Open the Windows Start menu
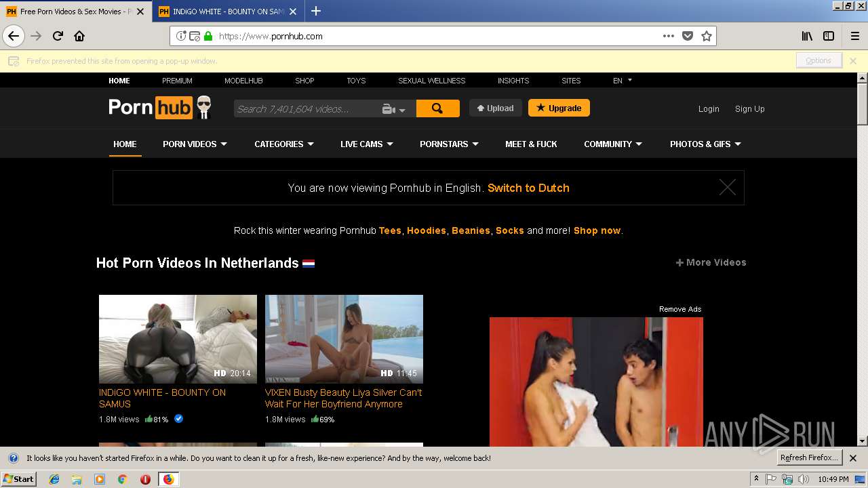This screenshot has width=868, height=488. (x=19, y=479)
